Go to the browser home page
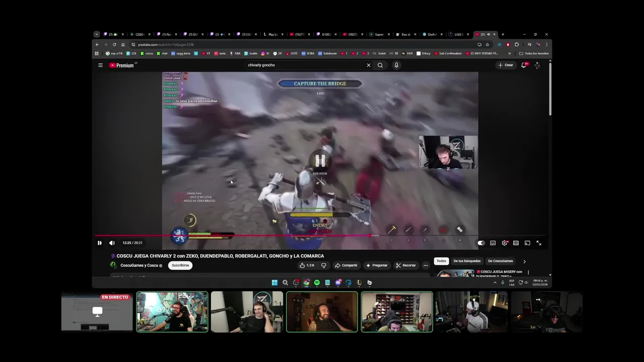 123,44
